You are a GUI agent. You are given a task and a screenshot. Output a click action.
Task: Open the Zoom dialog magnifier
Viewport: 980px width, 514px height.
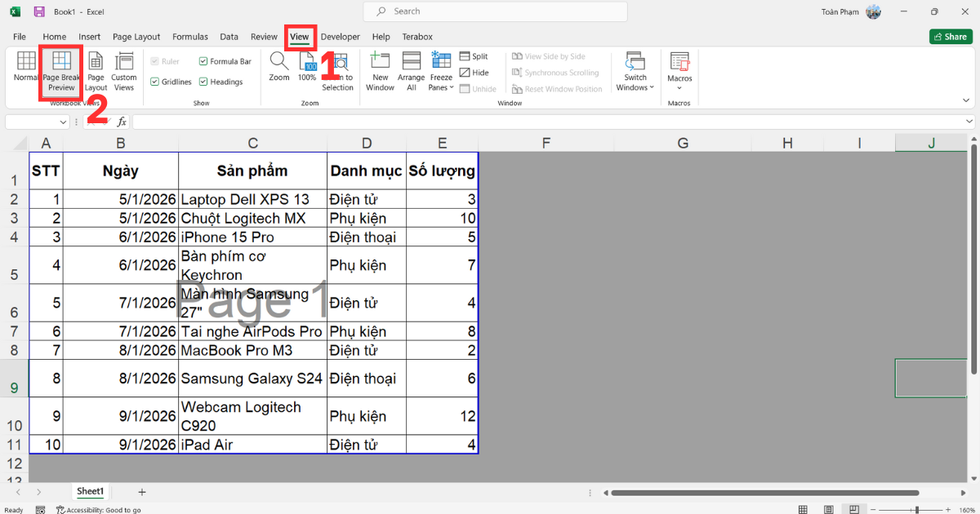pyautogui.click(x=279, y=60)
